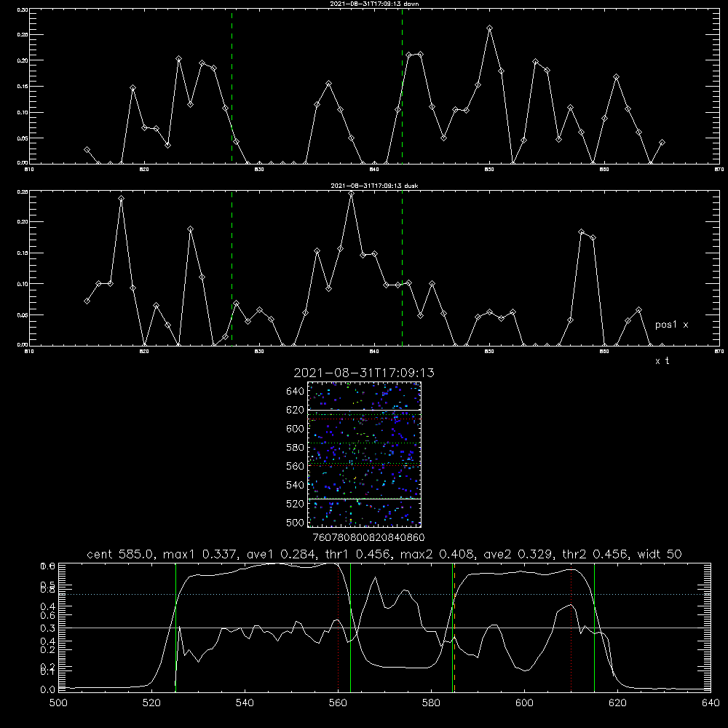728x728 pixels.
Task: Select the "max2 0.408" value in stats header
Action: point(436,554)
